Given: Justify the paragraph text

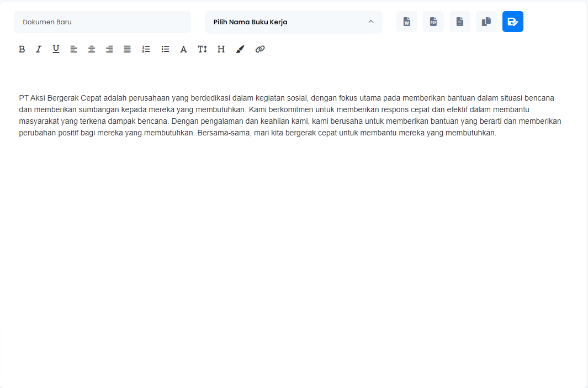Looking at the screenshot, I should 128,49.
